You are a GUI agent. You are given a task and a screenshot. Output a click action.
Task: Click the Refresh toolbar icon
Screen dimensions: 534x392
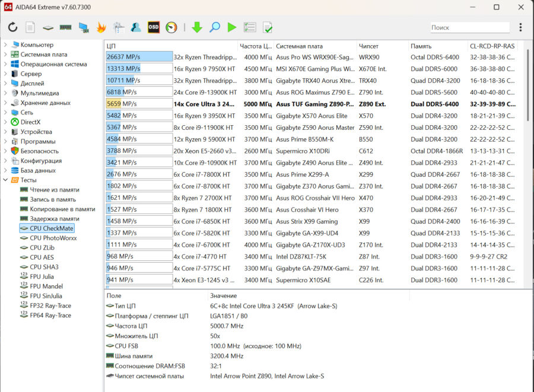click(x=12, y=27)
